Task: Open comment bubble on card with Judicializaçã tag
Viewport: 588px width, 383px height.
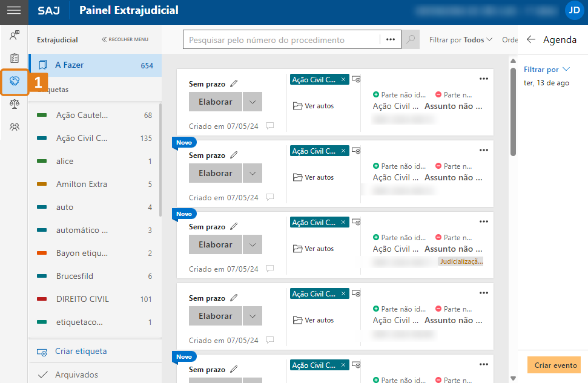Action: 270,268
